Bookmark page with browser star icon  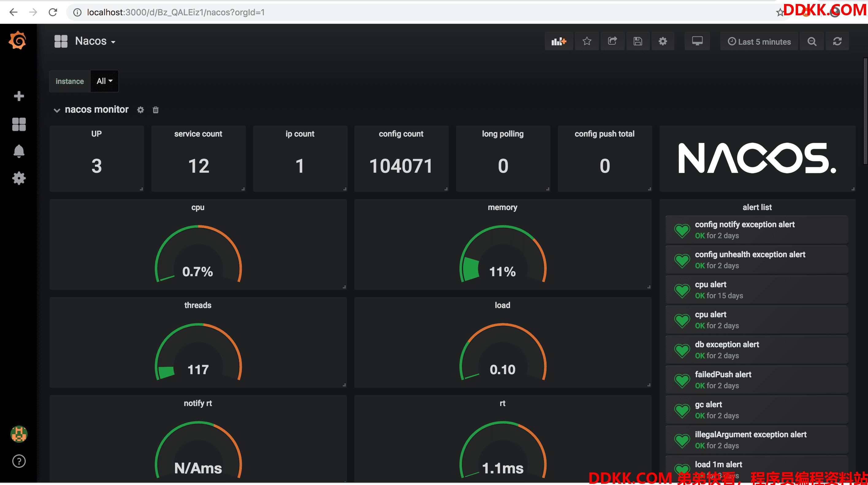[x=780, y=13]
